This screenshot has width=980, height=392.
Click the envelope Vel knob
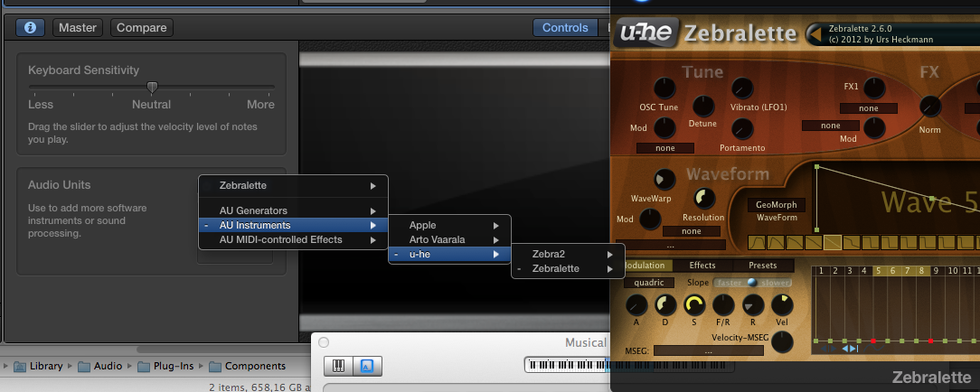pos(782,305)
